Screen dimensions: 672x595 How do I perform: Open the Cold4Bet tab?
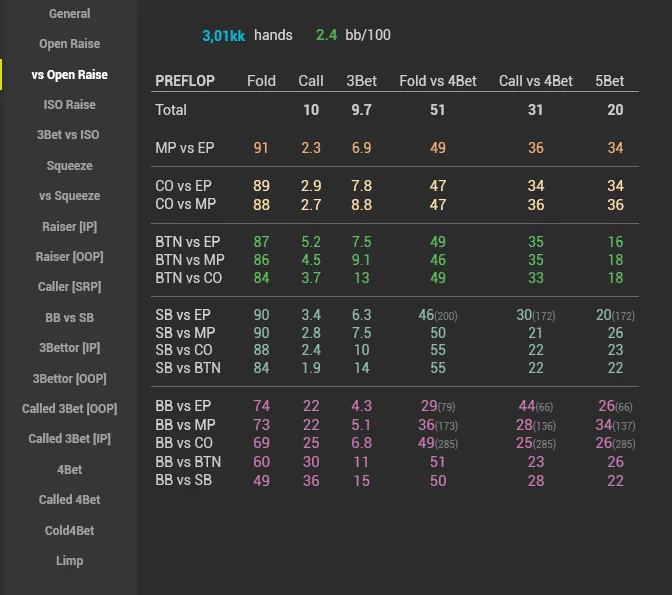coord(69,530)
